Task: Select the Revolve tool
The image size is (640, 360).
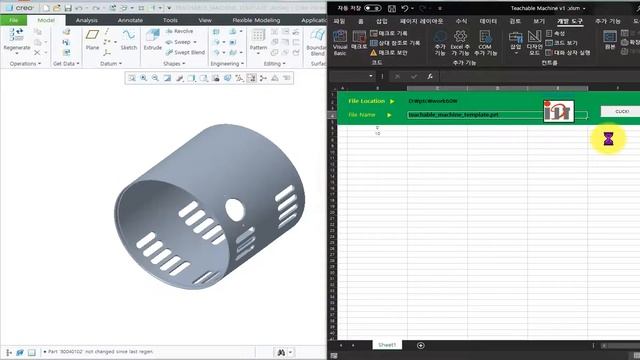Action: (x=179, y=31)
